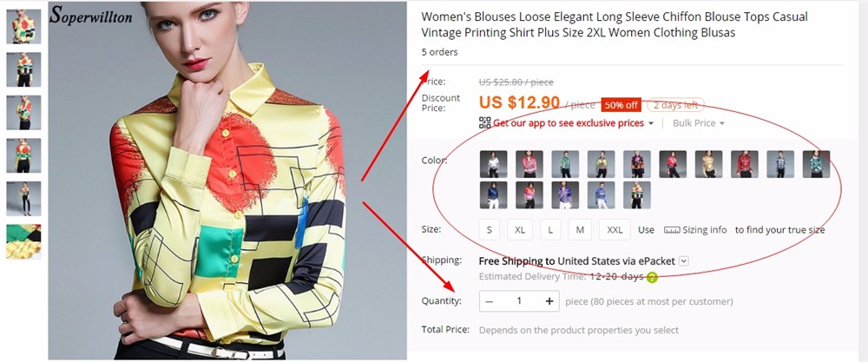
Task: Open the Sizing info link
Action: [704, 230]
